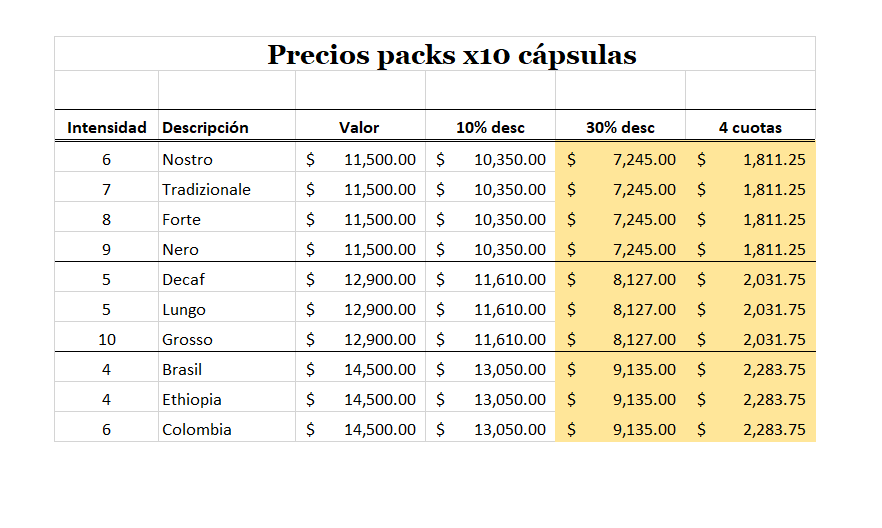Click Ethiopia's 30% desc highlighted cell
Image resolution: width=882 pixels, height=528 pixels.
coord(621,399)
